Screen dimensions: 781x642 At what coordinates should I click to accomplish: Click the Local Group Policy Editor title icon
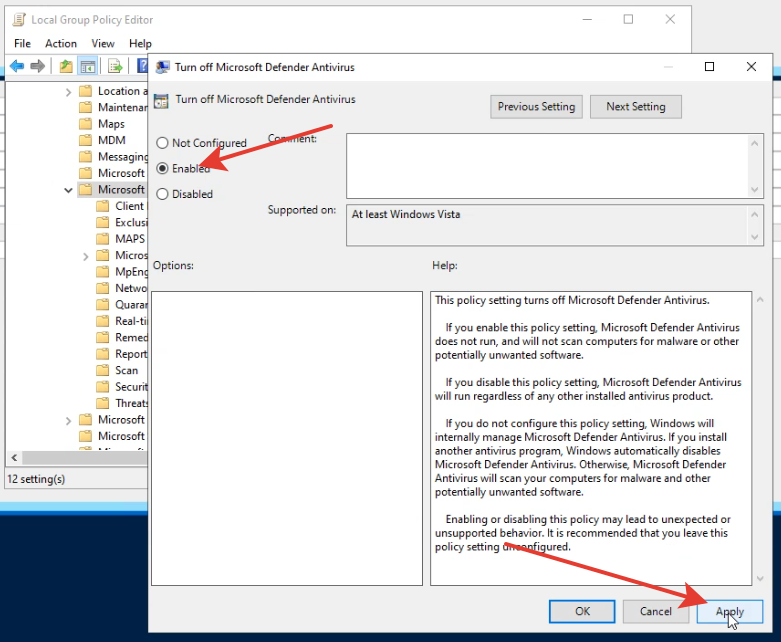[x=19, y=19]
